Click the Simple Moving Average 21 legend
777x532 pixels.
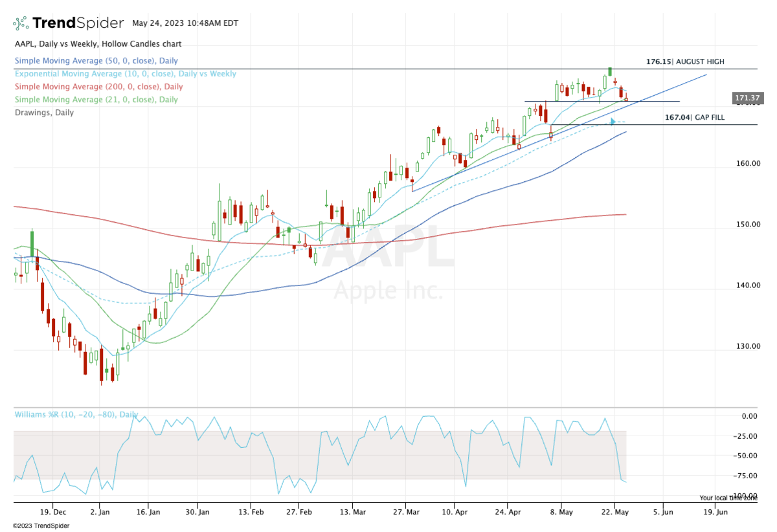point(96,100)
